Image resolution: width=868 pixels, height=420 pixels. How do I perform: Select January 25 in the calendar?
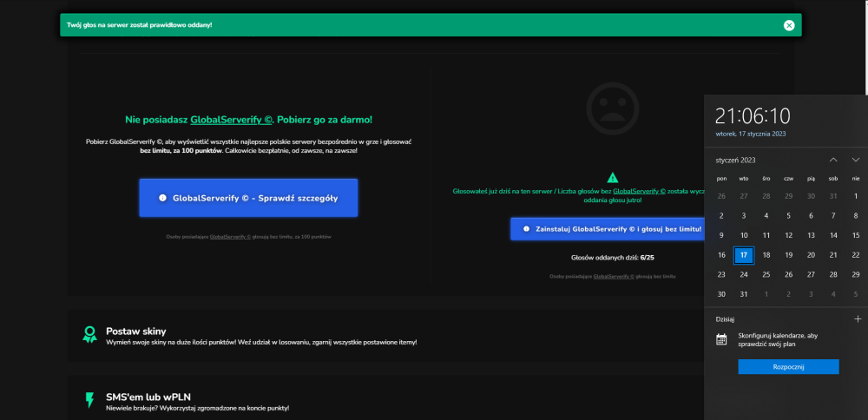click(x=766, y=274)
